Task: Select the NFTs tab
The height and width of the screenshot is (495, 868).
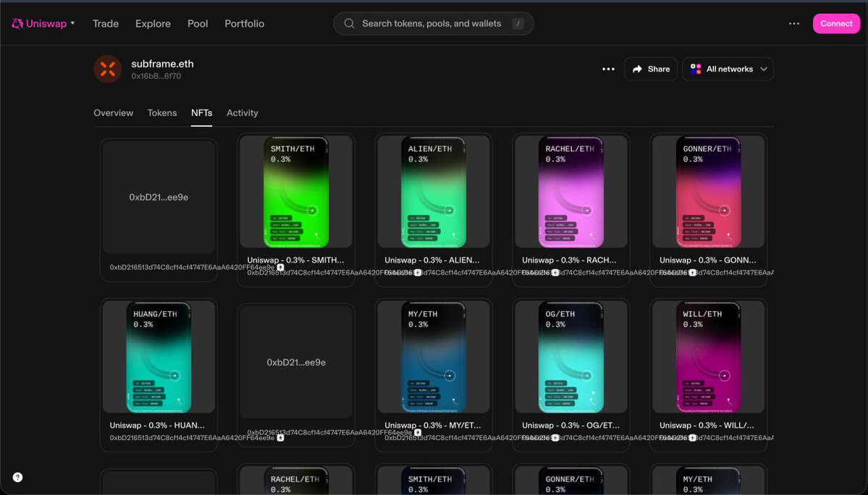Action: [201, 113]
